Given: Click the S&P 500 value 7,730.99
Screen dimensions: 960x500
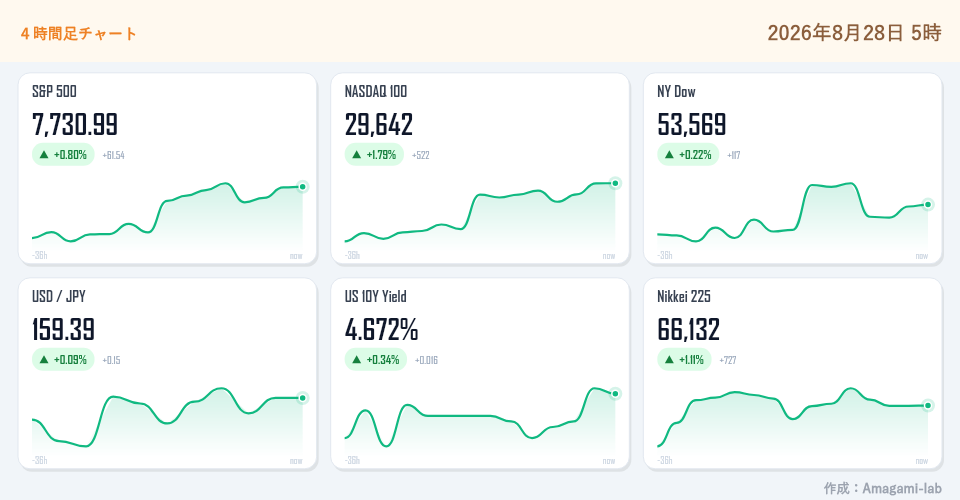Looking at the screenshot, I should (x=75, y=124).
